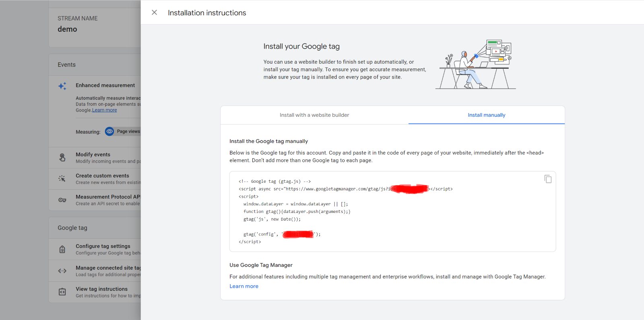Open the Modify events option
Viewport: 644px width, 320px height.
tap(95, 158)
